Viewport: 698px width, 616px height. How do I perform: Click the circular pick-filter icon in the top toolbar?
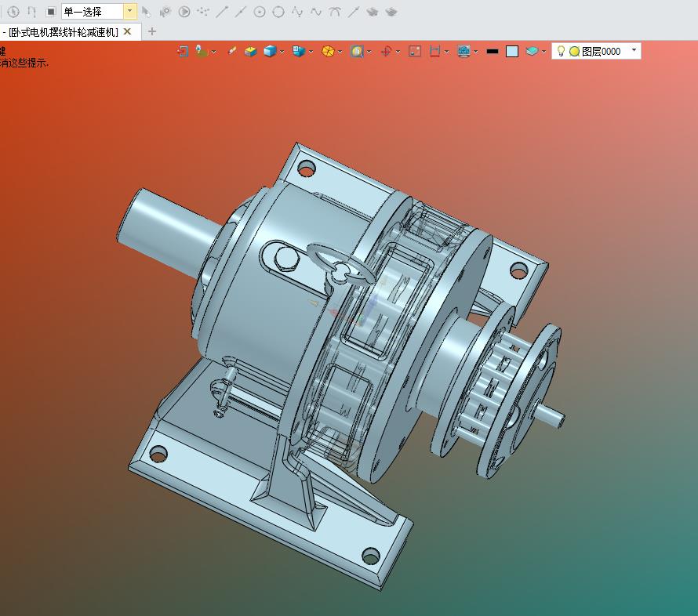[x=13, y=12]
